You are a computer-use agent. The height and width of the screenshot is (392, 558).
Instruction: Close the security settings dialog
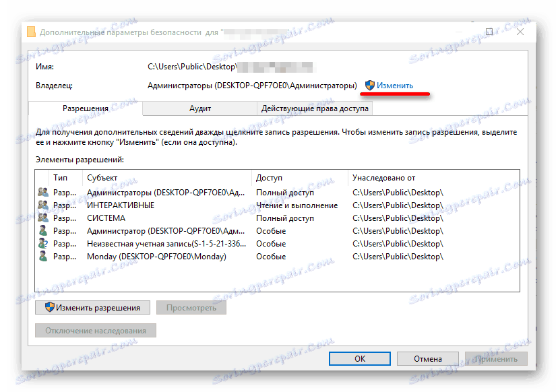pos(520,32)
